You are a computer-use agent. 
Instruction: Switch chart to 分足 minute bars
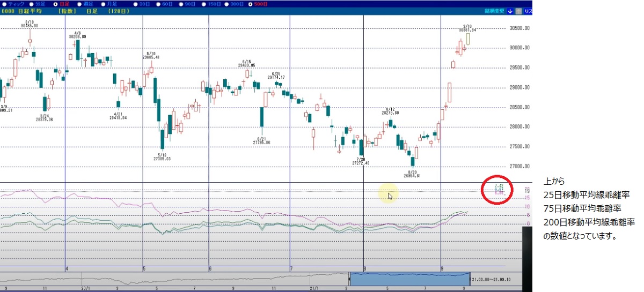click(x=31, y=4)
